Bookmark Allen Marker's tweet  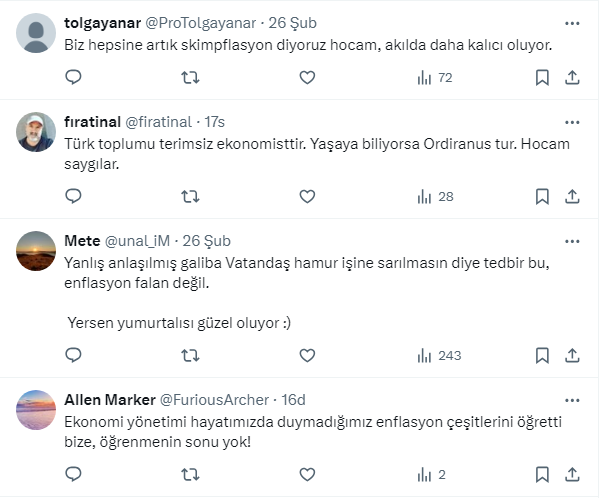coord(542,475)
